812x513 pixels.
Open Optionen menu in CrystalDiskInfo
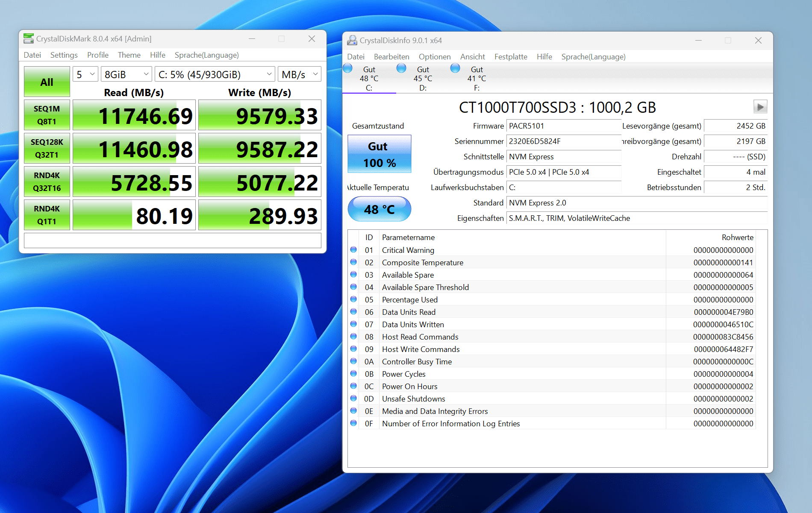pyautogui.click(x=435, y=57)
